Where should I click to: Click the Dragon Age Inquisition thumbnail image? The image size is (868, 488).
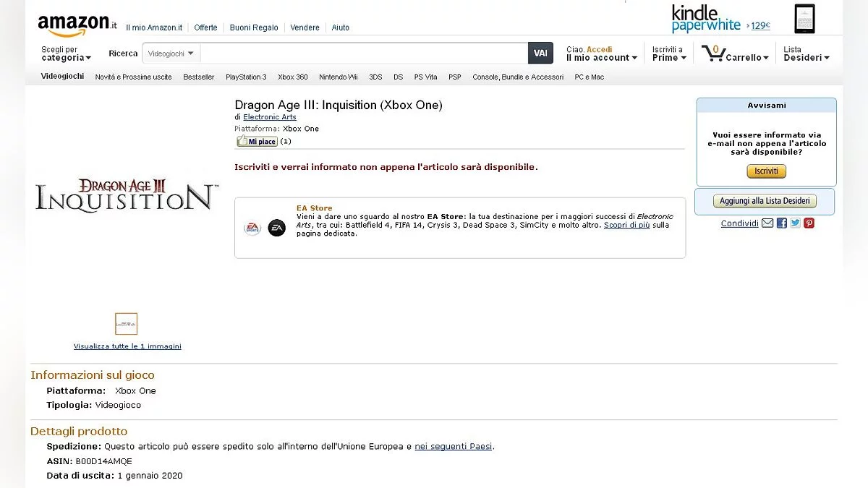126,323
